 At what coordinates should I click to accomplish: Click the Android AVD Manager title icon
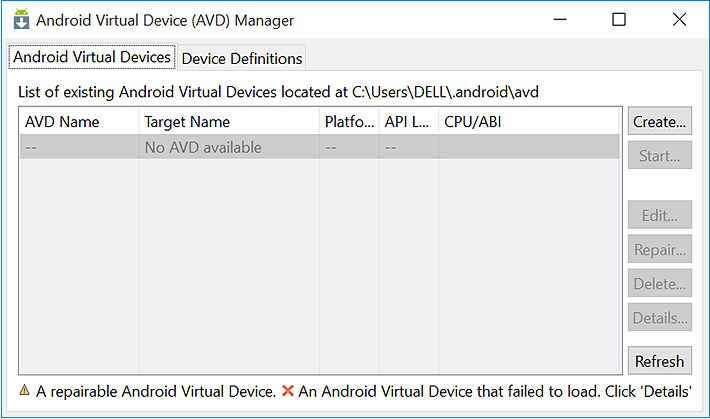pos(21,19)
